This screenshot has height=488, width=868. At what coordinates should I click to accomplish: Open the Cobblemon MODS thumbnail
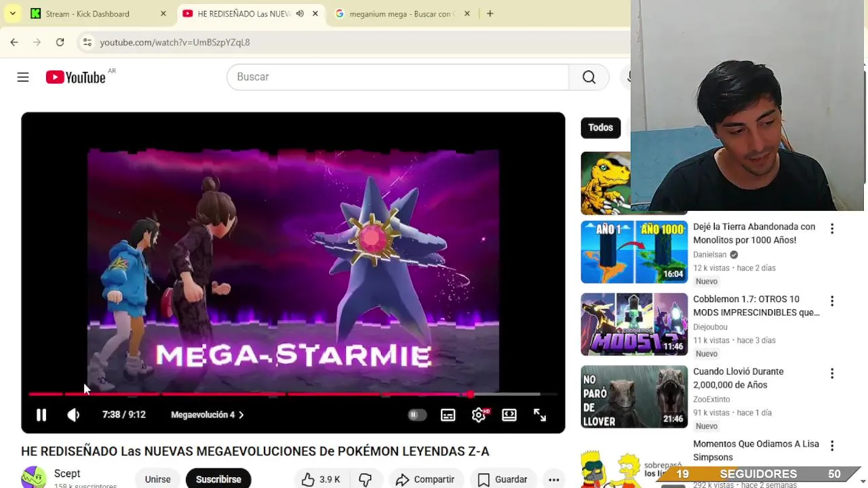(634, 325)
